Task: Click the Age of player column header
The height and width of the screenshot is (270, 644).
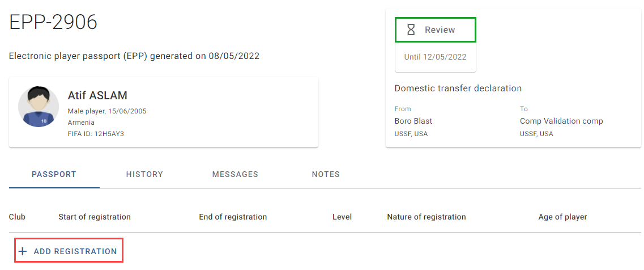Action: [562, 217]
